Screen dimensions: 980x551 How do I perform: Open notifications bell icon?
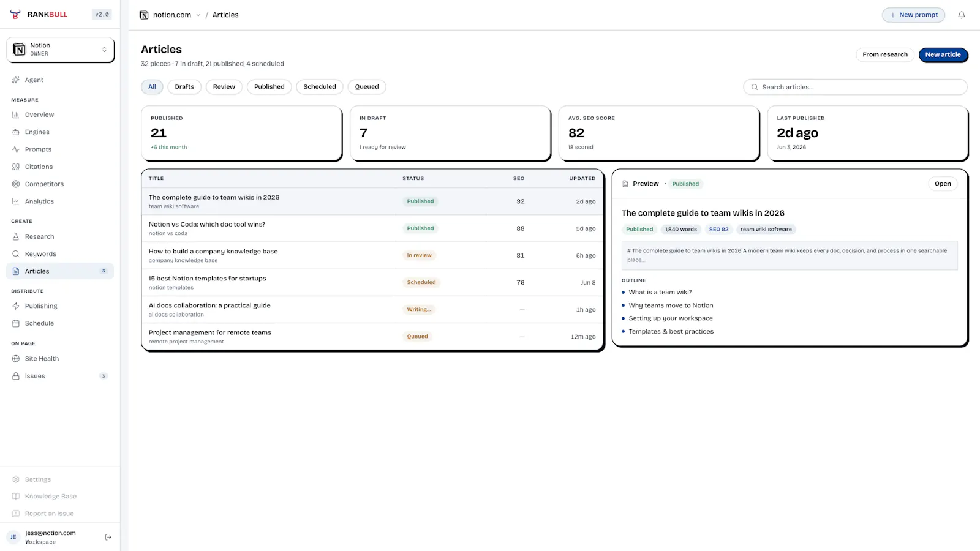962,15
